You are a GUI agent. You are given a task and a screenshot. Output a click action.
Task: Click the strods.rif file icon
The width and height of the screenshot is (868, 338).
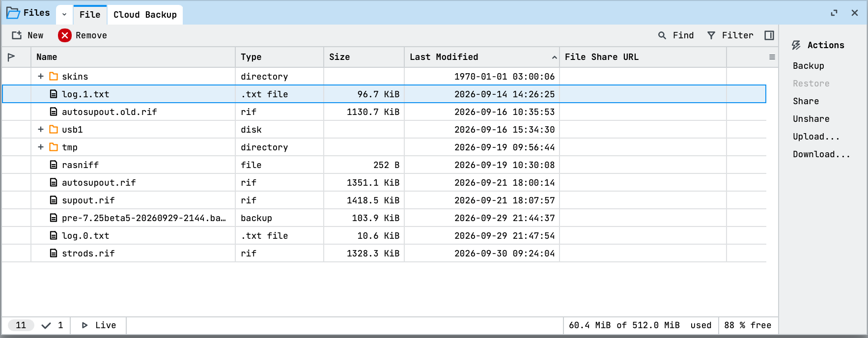(54, 253)
